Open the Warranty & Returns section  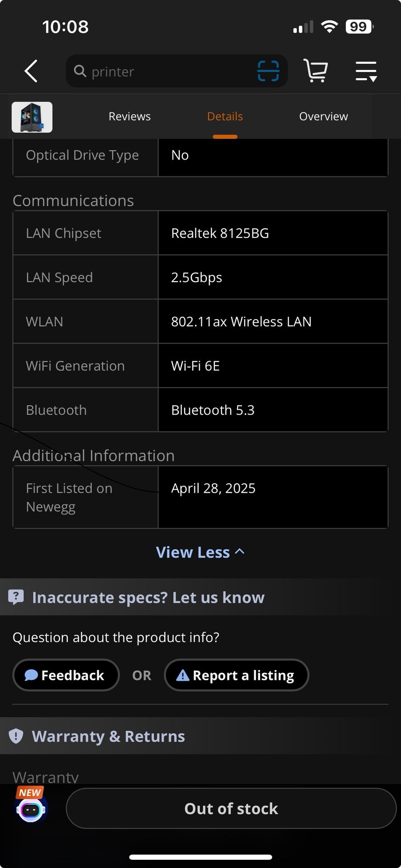coord(108,736)
